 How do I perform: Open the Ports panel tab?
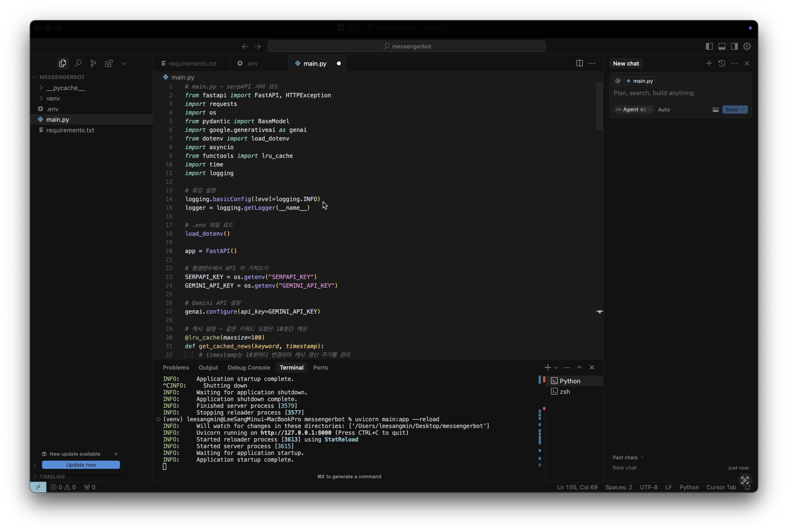click(320, 367)
